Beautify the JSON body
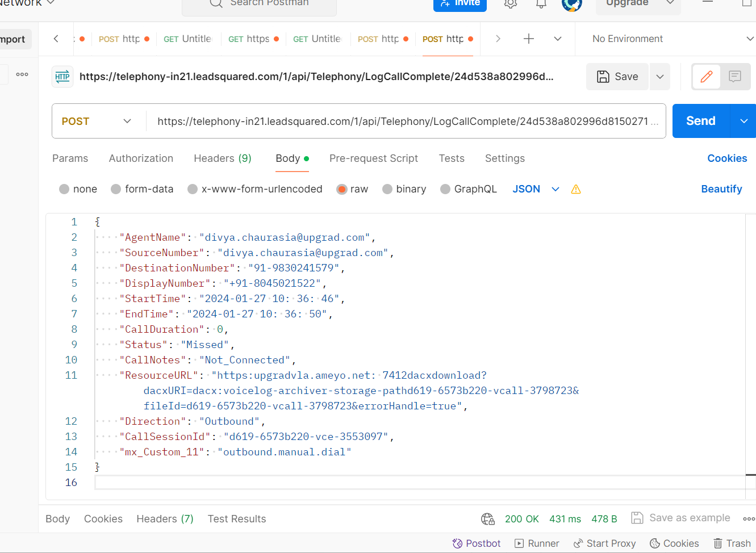The height and width of the screenshot is (553, 756). pos(721,189)
